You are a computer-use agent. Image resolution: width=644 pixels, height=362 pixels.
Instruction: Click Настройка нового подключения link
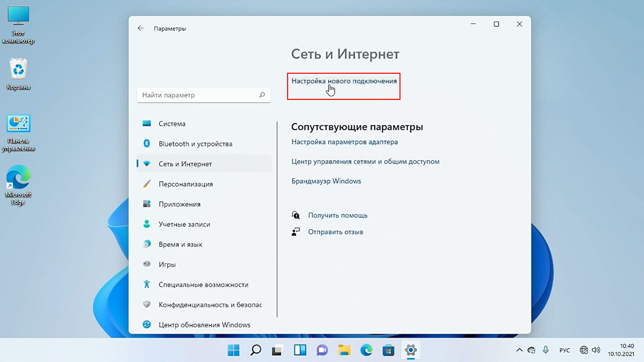coord(344,81)
